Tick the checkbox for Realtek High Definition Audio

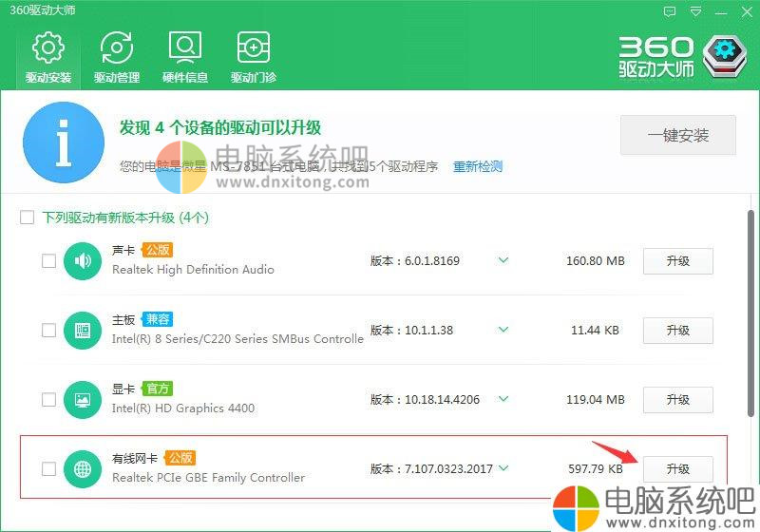click(x=49, y=261)
